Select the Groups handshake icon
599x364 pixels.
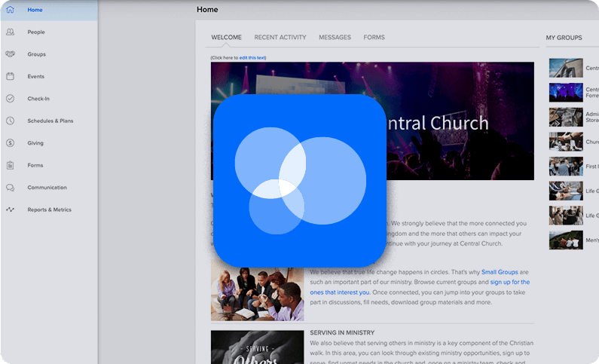(11, 54)
